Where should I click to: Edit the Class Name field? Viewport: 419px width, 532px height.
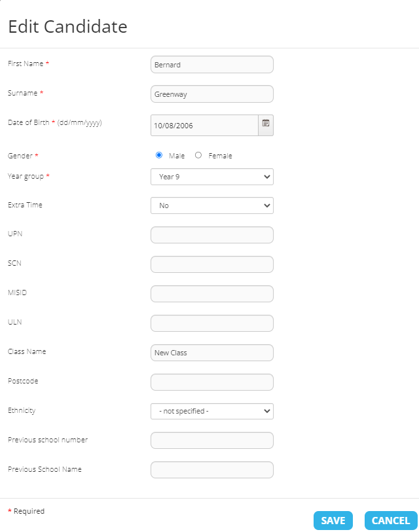(x=211, y=353)
